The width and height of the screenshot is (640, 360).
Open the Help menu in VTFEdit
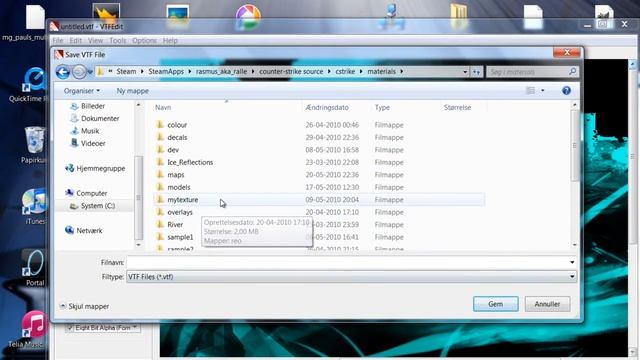(x=170, y=40)
